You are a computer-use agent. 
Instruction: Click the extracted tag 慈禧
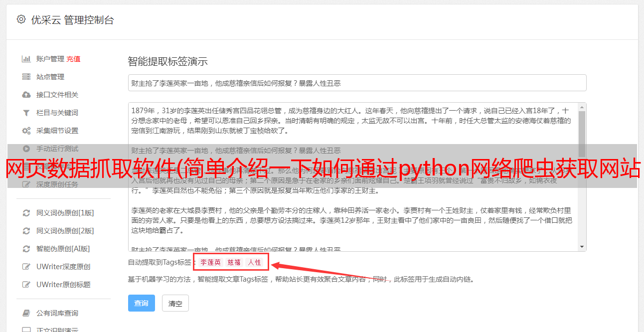click(234, 262)
